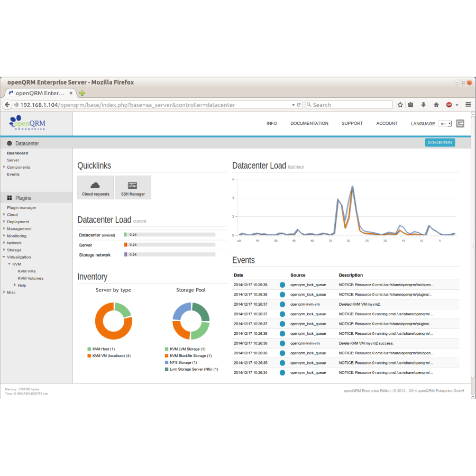Expand the Management plugin category
The image size is (476, 476).
click(x=4, y=228)
